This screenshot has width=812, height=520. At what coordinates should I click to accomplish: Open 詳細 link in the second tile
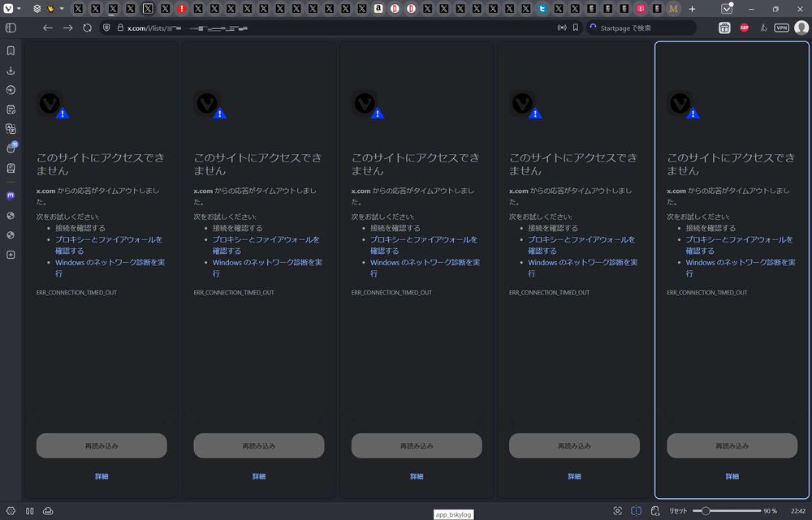point(259,476)
